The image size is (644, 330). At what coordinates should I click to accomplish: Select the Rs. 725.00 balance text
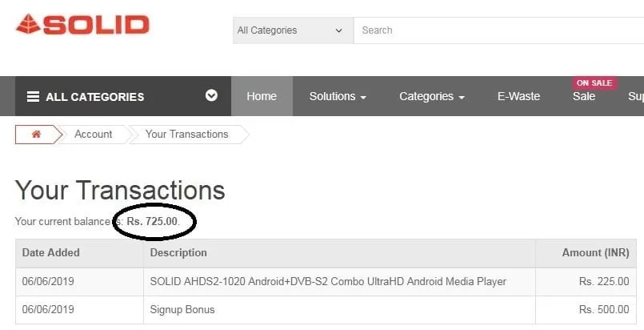pos(152,221)
